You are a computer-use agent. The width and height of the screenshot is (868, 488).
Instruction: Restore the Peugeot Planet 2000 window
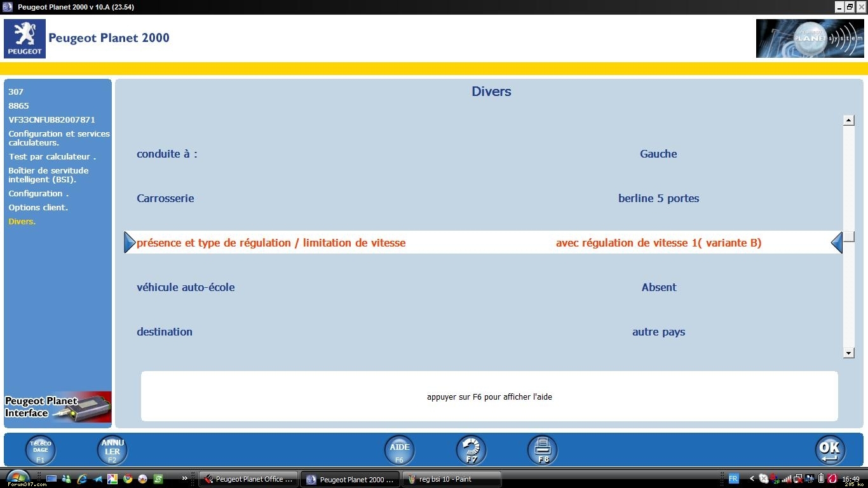click(850, 7)
